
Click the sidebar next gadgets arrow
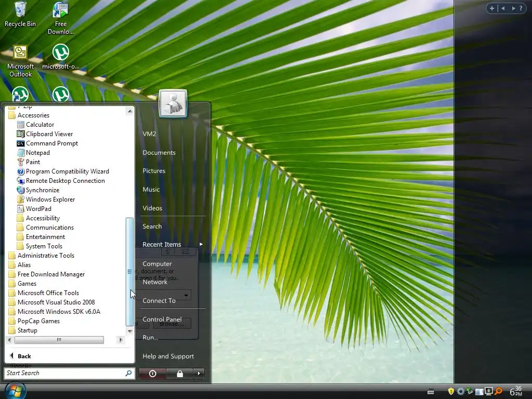(x=513, y=8)
